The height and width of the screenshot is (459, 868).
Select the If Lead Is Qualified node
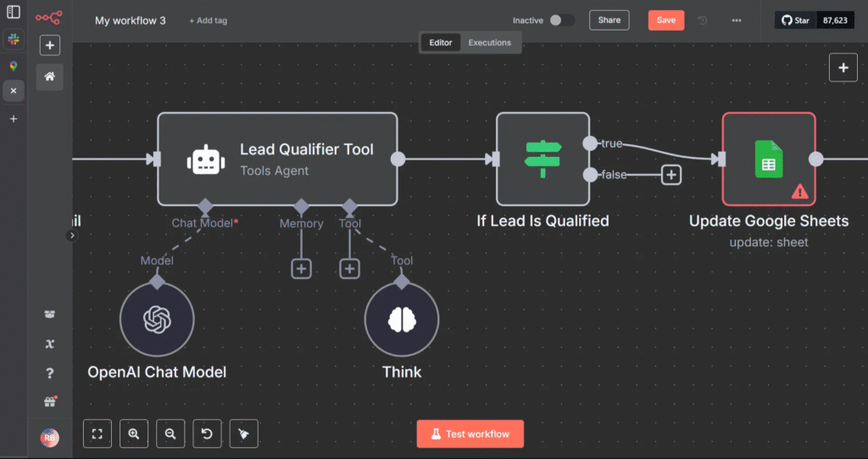[542, 160]
